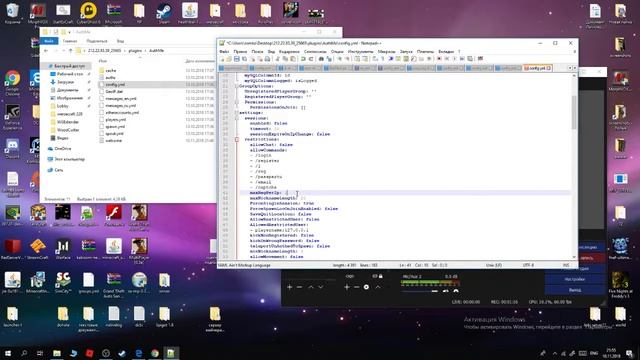Open Windows Start menu
Screen dimensions: 640x360
point(8,353)
